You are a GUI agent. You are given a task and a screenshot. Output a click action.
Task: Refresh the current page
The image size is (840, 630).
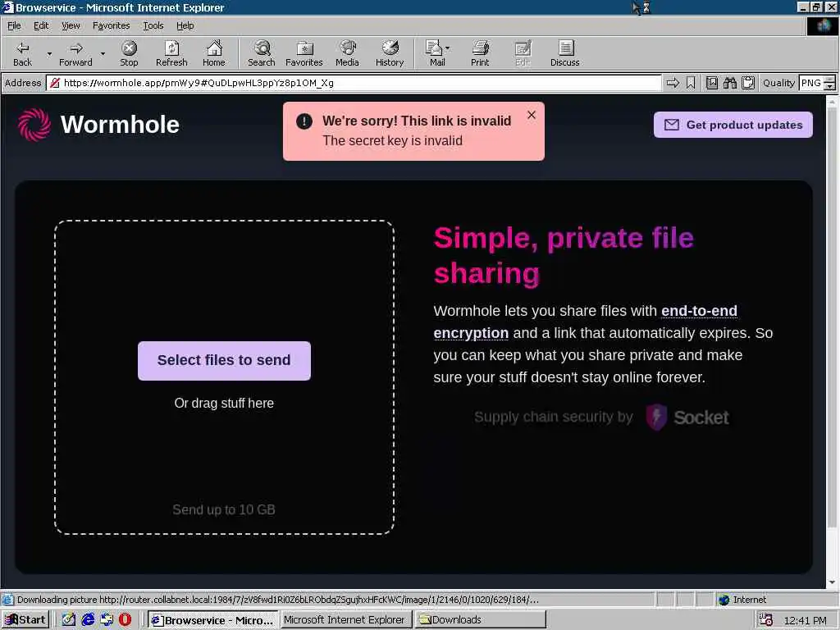point(171,53)
